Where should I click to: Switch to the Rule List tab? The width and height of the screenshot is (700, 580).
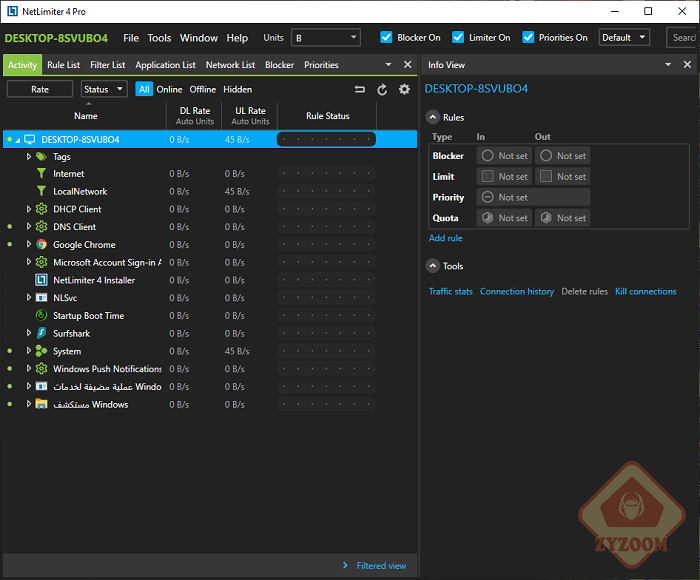point(63,65)
